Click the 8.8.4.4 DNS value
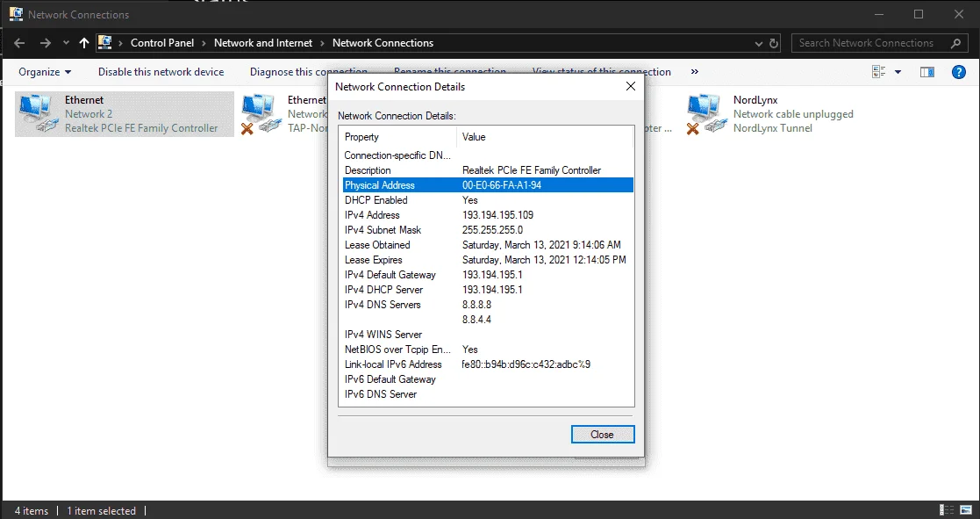Screen dimensions: 980x519 click(x=476, y=320)
